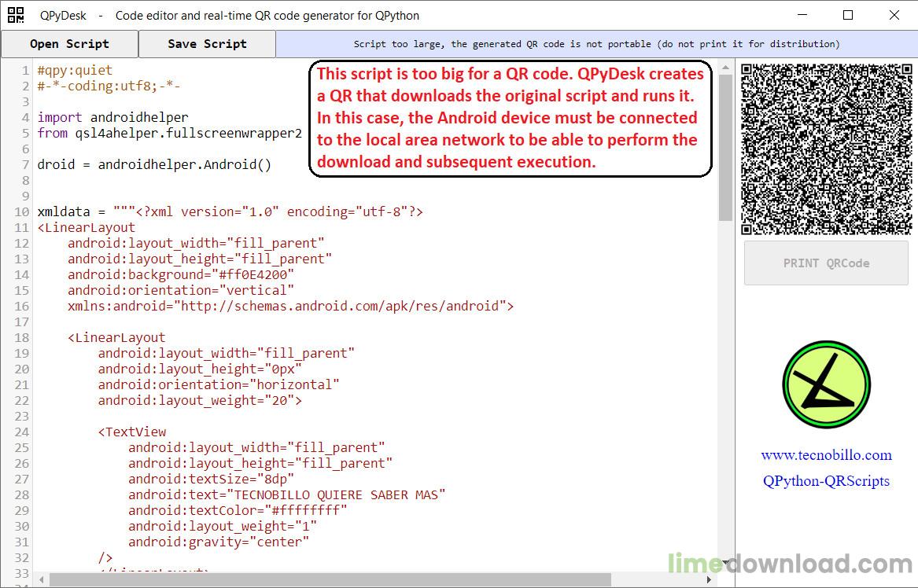Click android:orientation="vertical" line
Screen dimensions: 918x588
(x=181, y=290)
